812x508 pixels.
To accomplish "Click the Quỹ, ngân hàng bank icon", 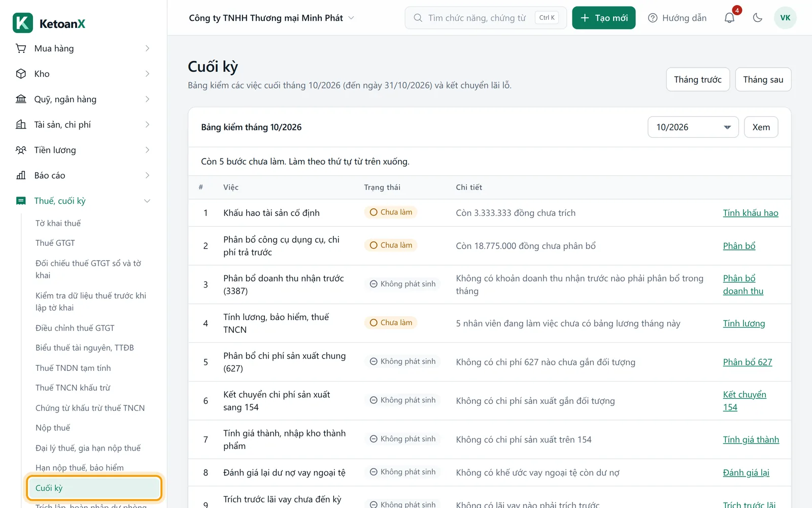I will pos(21,99).
